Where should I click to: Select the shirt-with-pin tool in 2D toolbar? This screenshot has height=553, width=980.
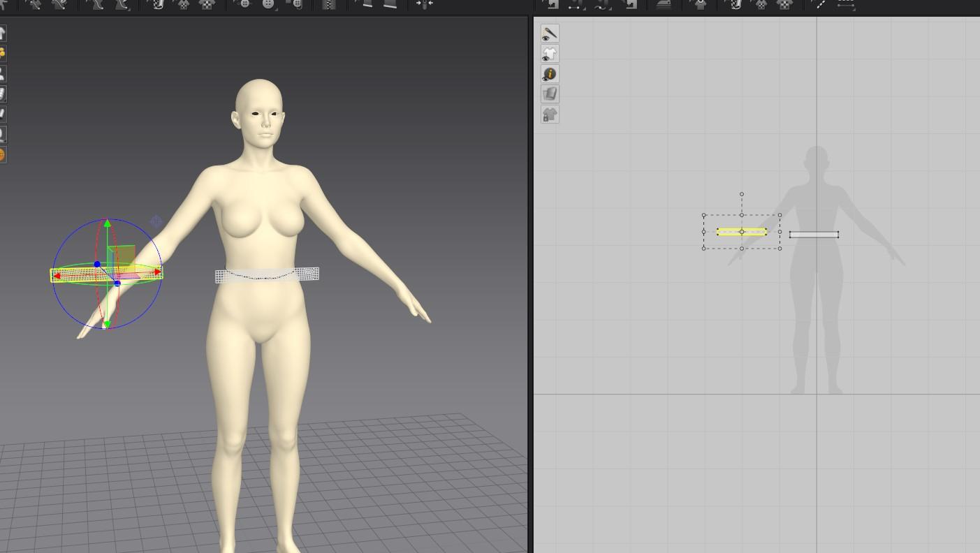(x=700, y=4)
